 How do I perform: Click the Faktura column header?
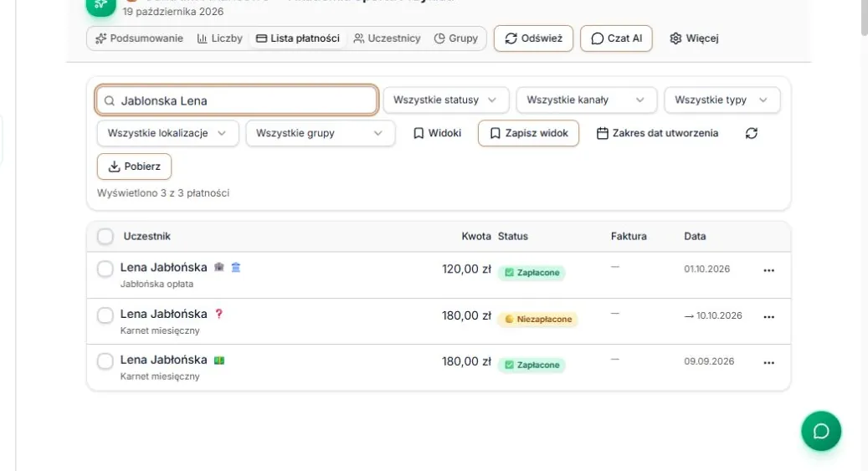[x=629, y=236]
